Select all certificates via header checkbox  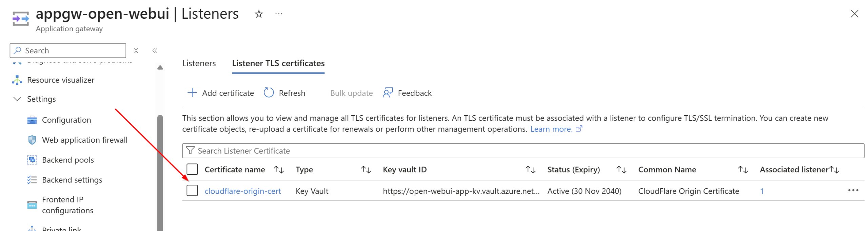(x=192, y=168)
